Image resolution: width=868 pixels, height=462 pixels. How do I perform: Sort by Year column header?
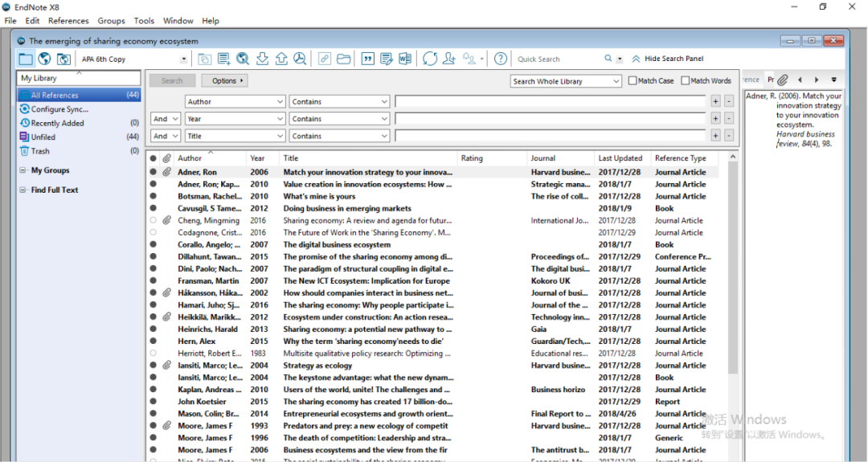coord(257,158)
